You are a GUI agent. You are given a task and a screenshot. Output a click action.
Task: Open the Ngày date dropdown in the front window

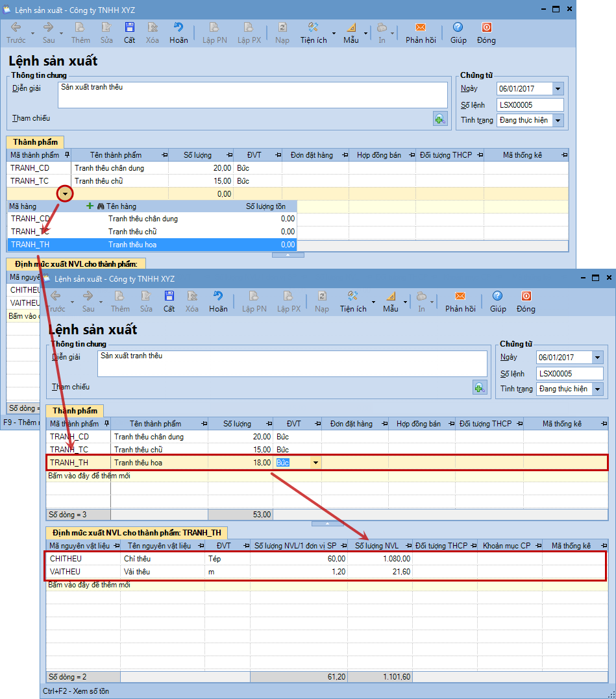(597, 358)
